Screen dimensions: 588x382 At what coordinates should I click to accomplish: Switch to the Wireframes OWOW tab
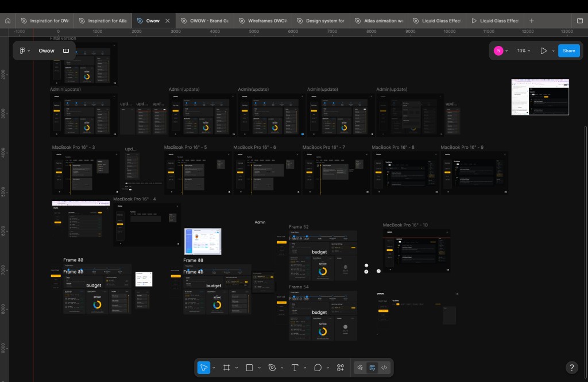(x=263, y=21)
